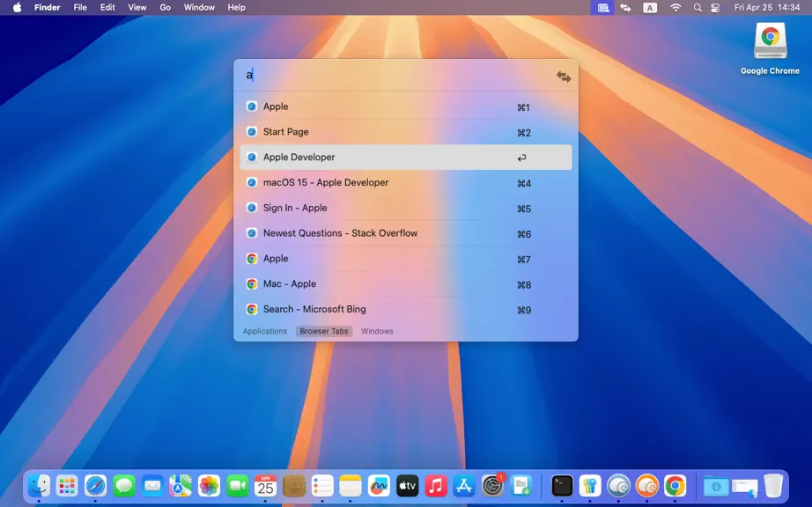Open FaceTime from the Dock
Screen dimensions: 812x507
click(x=237, y=486)
